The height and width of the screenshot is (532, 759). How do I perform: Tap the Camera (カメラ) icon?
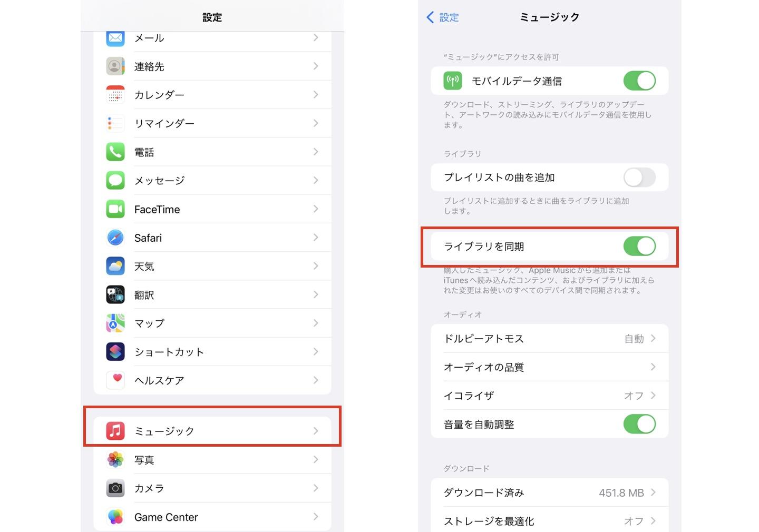(x=115, y=488)
